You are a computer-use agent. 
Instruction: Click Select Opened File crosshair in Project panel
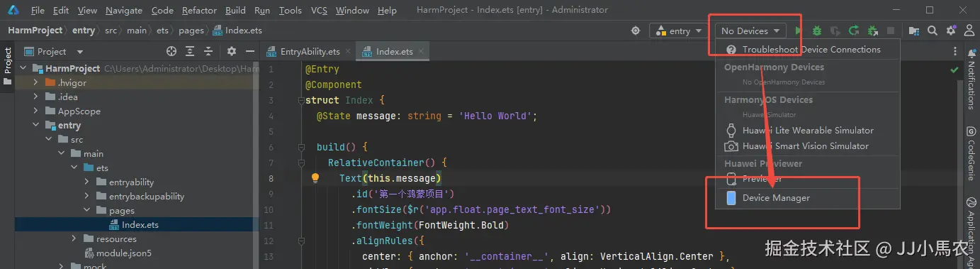point(171,51)
